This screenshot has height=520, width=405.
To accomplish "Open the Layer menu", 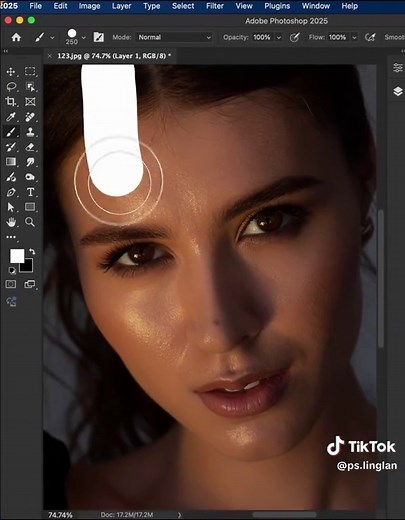I will [x=121, y=6].
